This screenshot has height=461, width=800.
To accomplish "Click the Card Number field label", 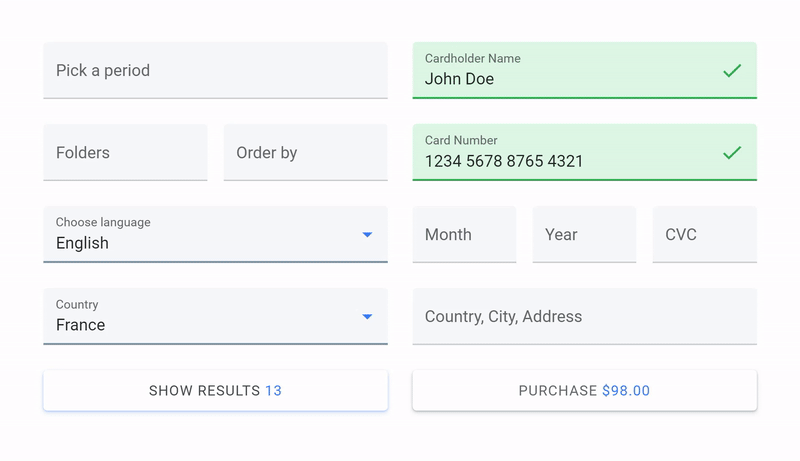I will click(461, 140).
